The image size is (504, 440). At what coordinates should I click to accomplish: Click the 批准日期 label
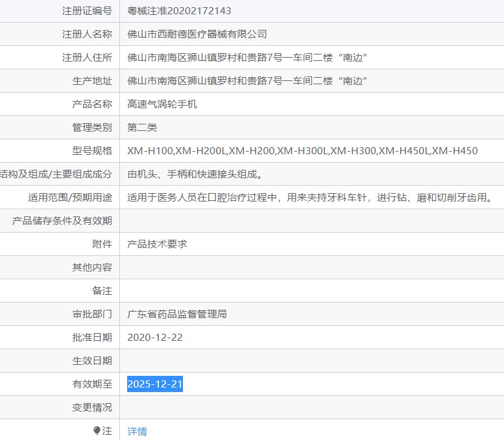point(92,337)
